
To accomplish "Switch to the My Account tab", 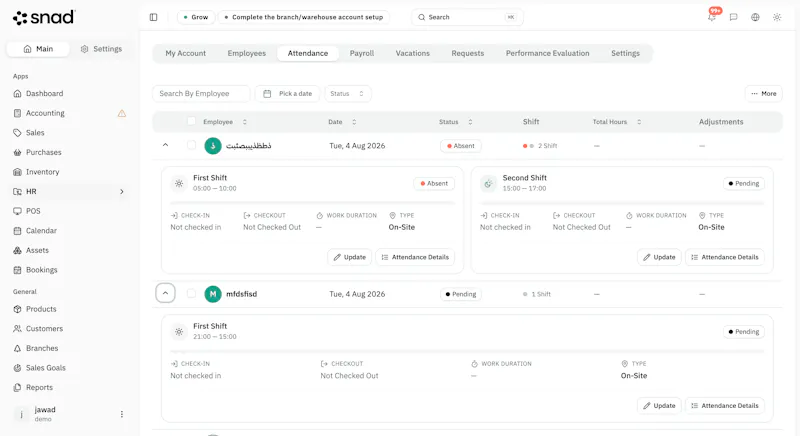I will [x=186, y=53].
